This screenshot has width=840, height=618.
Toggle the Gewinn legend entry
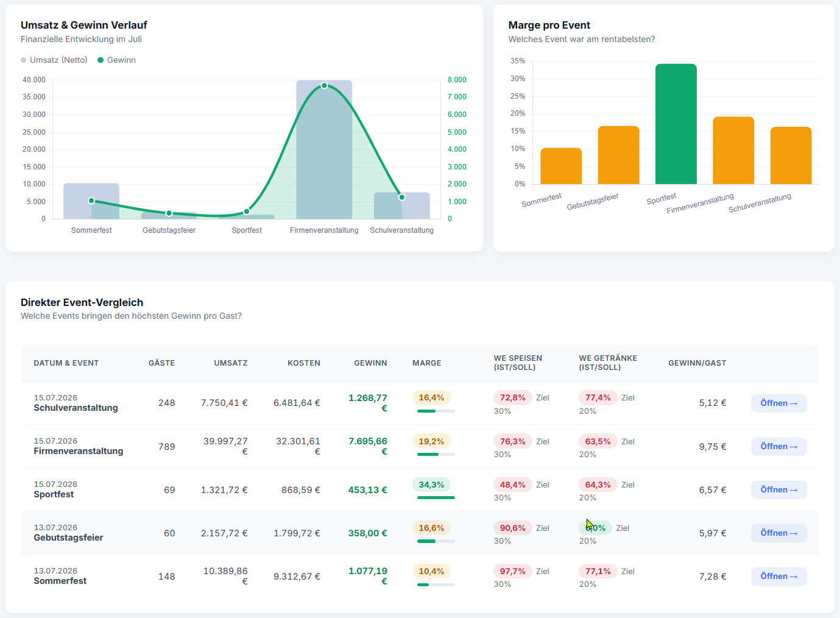[116, 60]
